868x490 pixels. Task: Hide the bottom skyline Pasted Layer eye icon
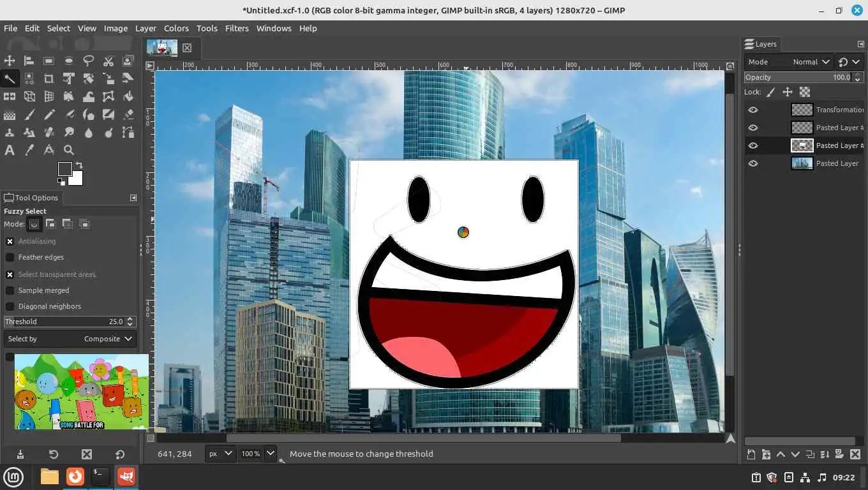753,163
